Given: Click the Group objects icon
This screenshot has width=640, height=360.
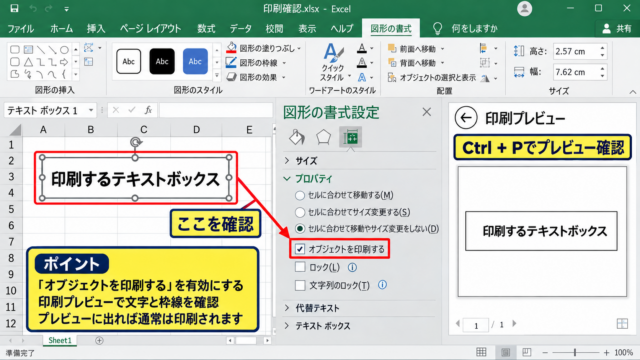Looking at the screenshot, I should pyautogui.click(x=484, y=63).
